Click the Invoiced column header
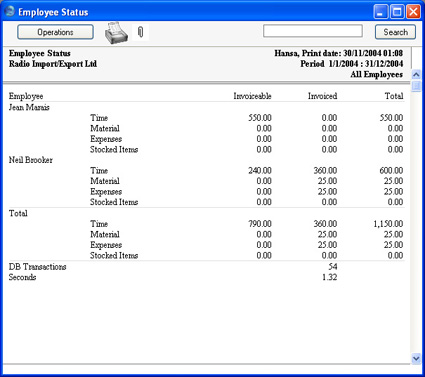 click(x=322, y=96)
